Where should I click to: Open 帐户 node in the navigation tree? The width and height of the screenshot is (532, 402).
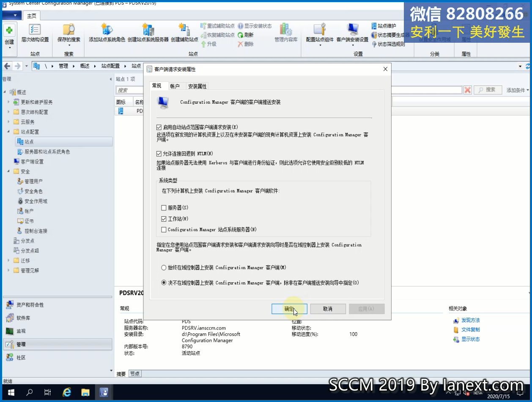click(x=25, y=211)
